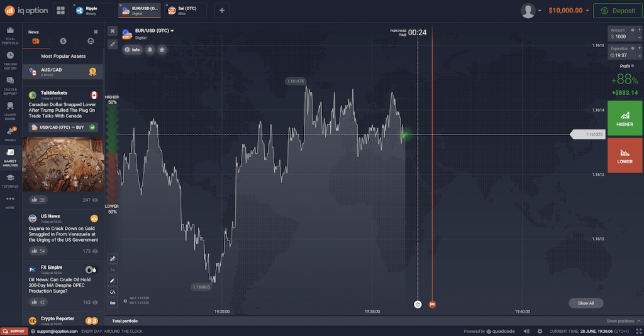The height and width of the screenshot is (336, 644).
Task: Click the purchase deadline clock marker
Action: (x=418, y=305)
